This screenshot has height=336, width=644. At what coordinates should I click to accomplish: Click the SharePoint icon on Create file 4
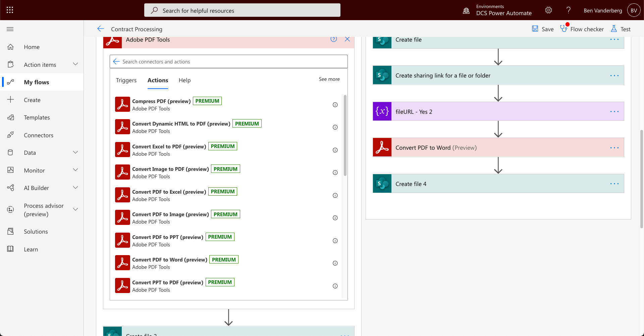click(382, 183)
